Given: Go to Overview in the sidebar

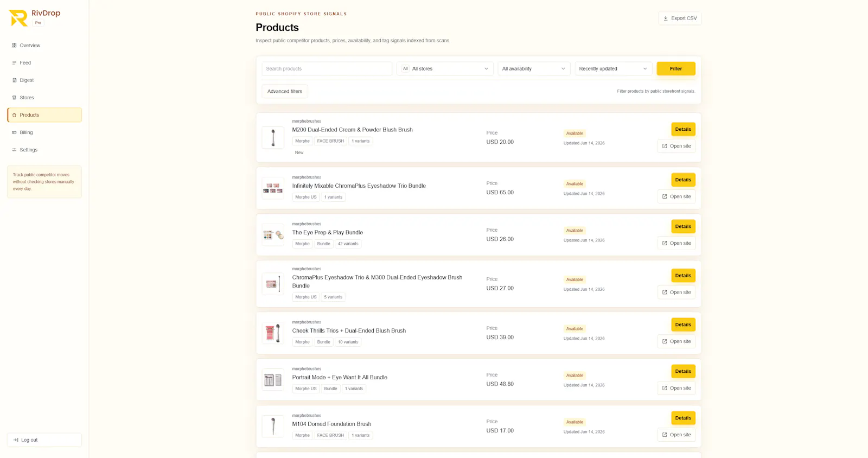Looking at the screenshot, I should point(44,46).
